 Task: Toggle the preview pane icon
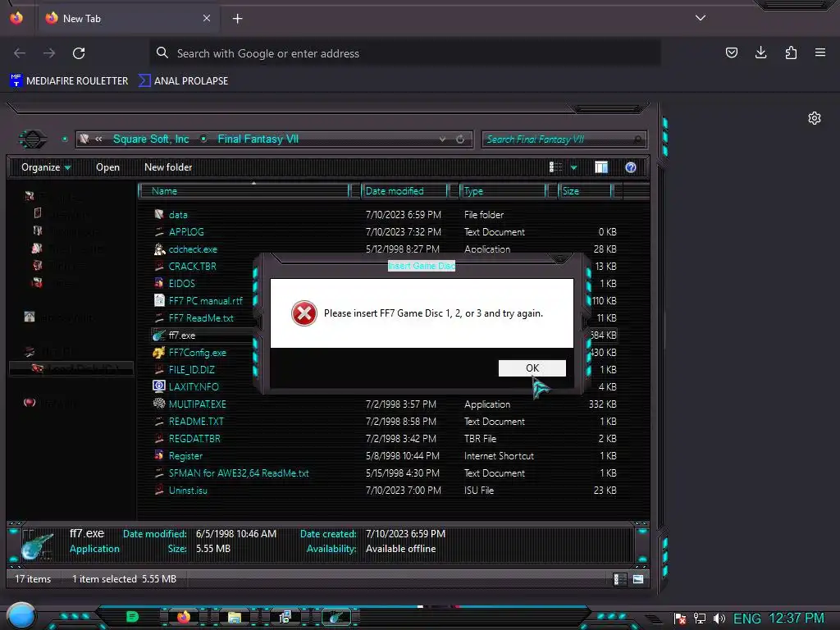click(601, 167)
